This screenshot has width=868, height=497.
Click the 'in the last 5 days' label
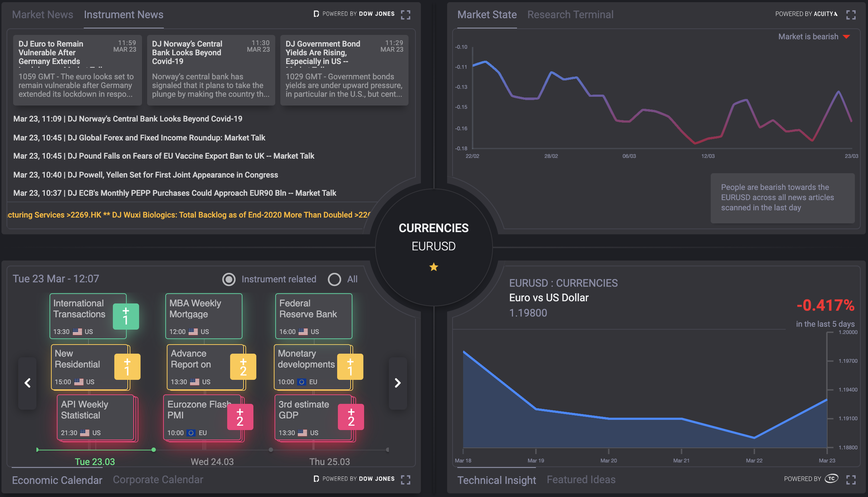coord(825,324)
